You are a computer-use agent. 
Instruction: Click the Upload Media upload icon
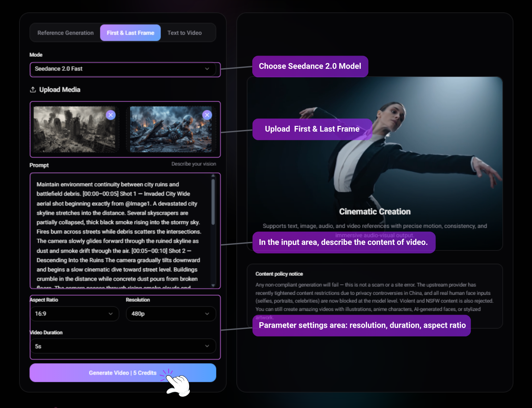[x=33, y=90]
